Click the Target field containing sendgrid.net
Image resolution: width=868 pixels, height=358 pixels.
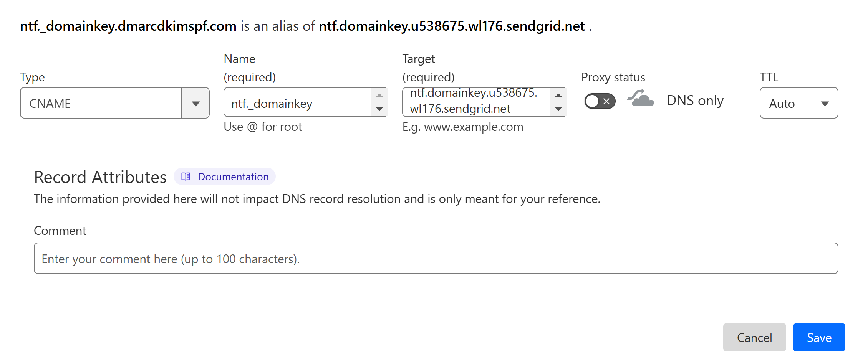pyautogui.click(x=477, y=102)
